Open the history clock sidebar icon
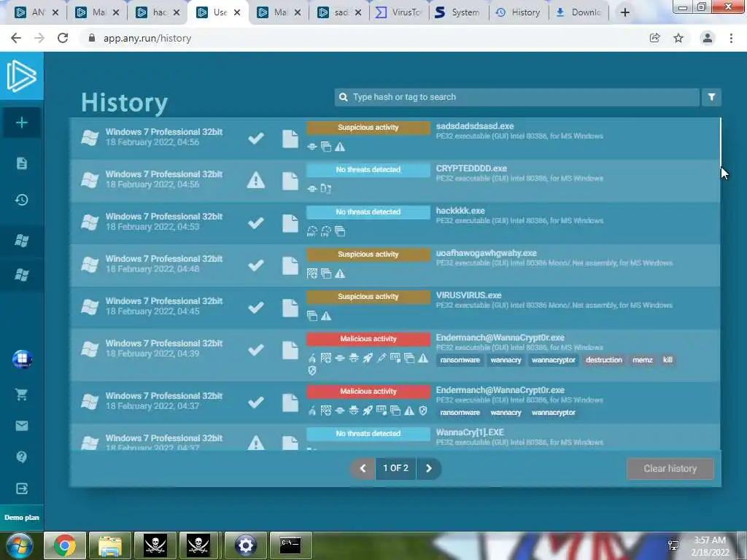 [21, 200]
